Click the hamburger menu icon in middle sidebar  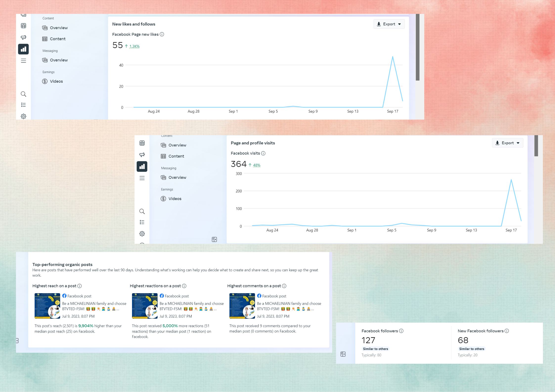coord(142,178)
